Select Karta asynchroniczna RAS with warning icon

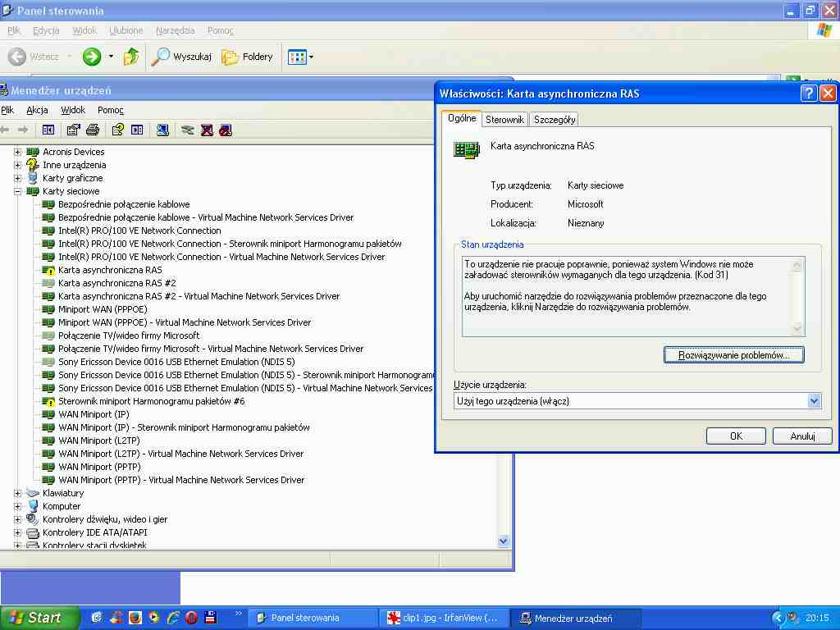coord(110,270)
